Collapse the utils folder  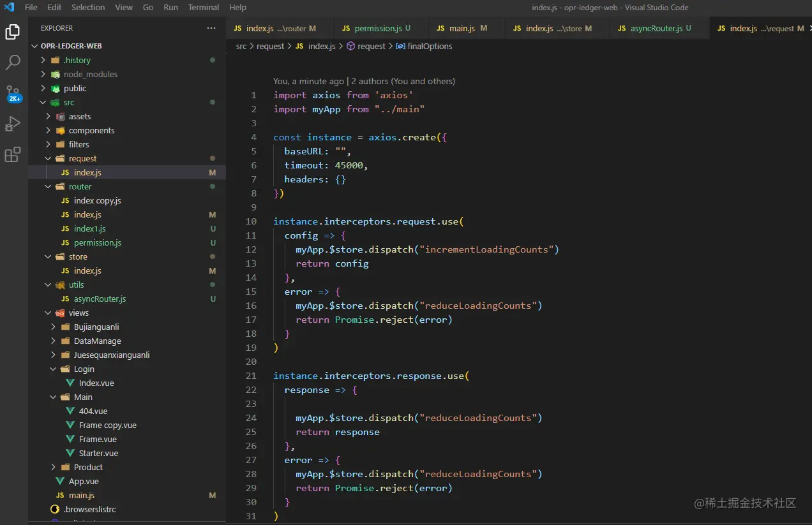pos(48,285)
